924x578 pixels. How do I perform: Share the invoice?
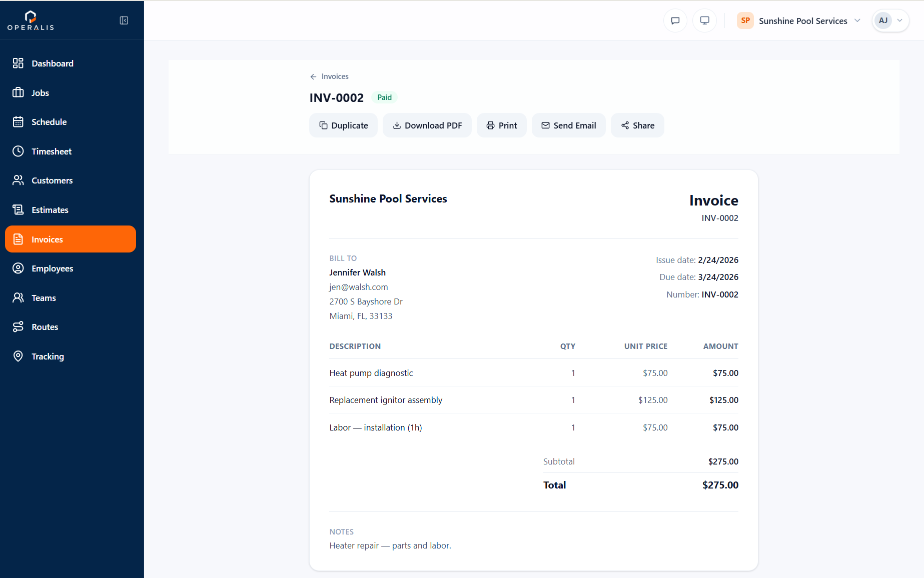(637, 125)
